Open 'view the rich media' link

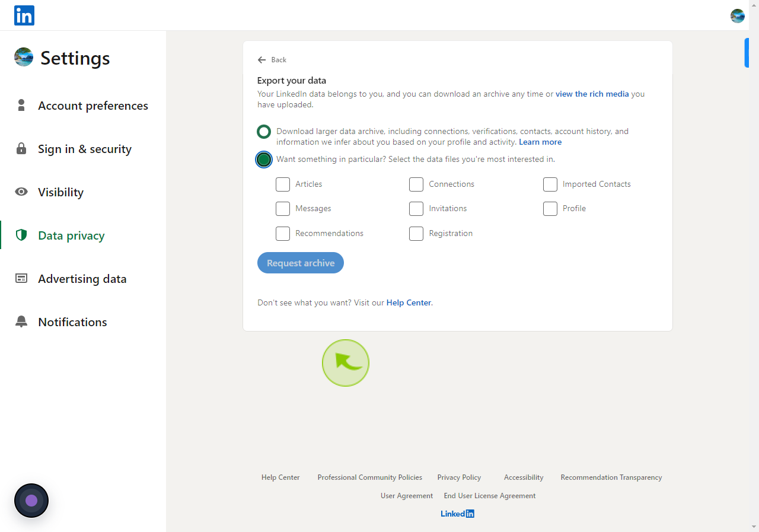(x=592, y=94)
